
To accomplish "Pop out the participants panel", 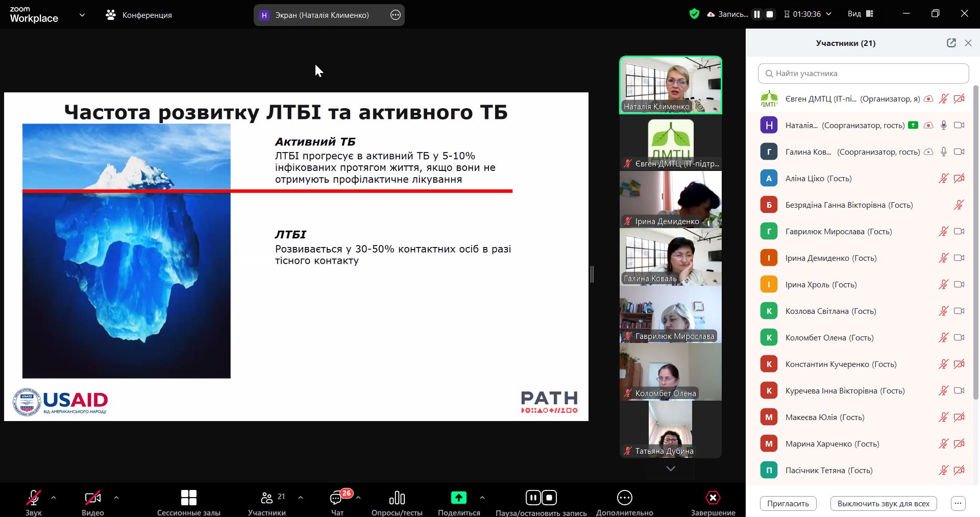I will pyautogui.click(x=951, y=43).
